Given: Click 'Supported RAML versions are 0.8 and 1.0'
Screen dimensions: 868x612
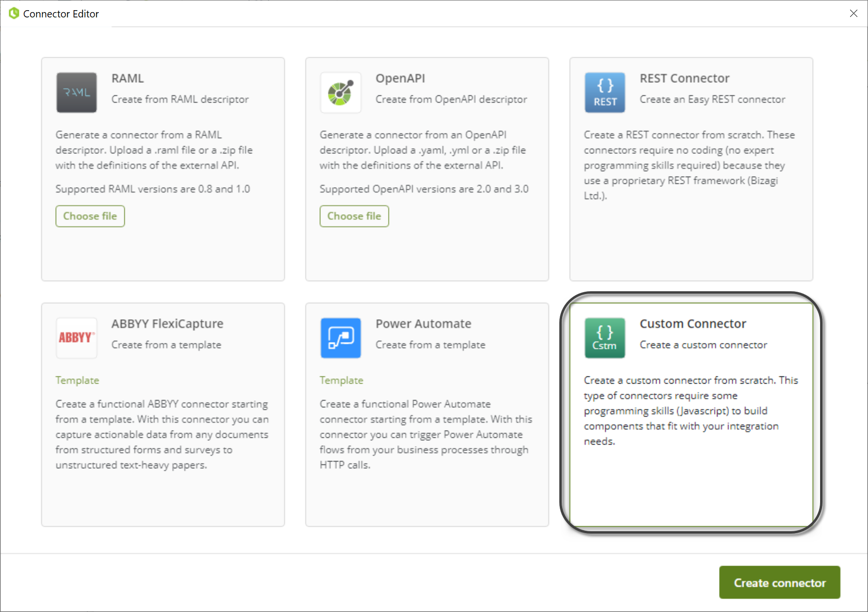Looking at the screenshot, I should pyautogui.click(x=152, y=189).
